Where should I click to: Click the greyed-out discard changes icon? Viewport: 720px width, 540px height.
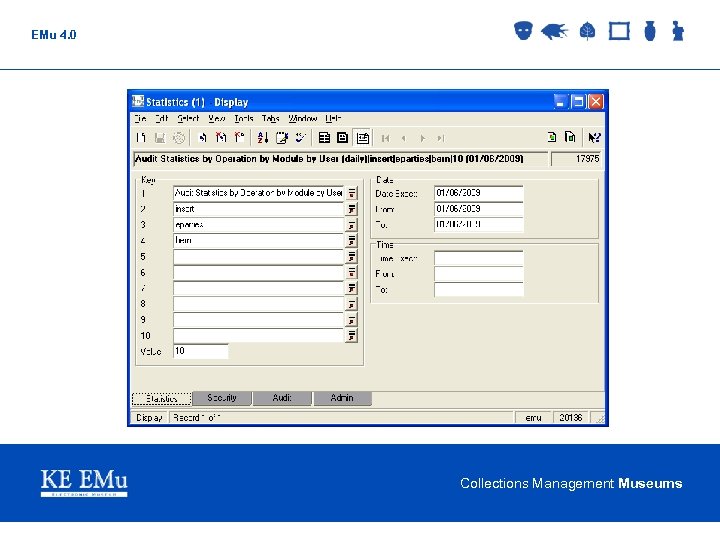(x=179, y=137)
